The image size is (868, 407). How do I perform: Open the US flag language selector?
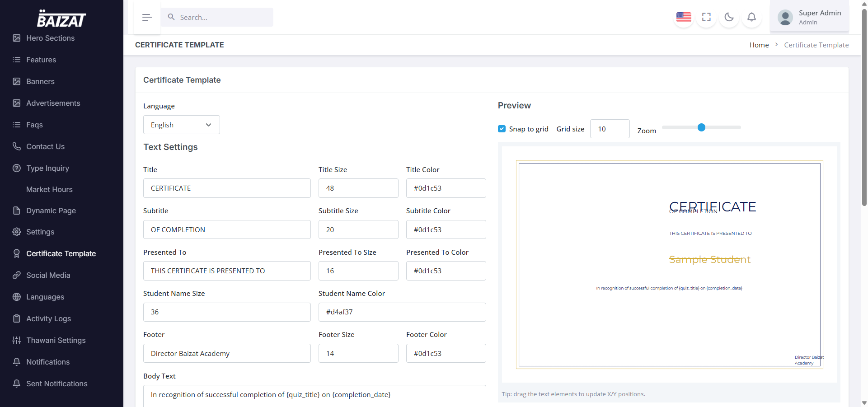click(x=684, y=17)
